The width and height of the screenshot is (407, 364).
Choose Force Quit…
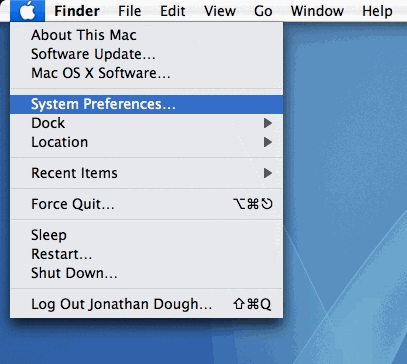pos(147,204)
